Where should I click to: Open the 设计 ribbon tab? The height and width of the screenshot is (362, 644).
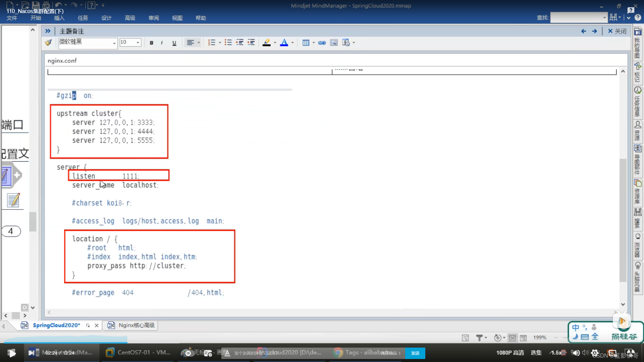(x=106, y=18)
